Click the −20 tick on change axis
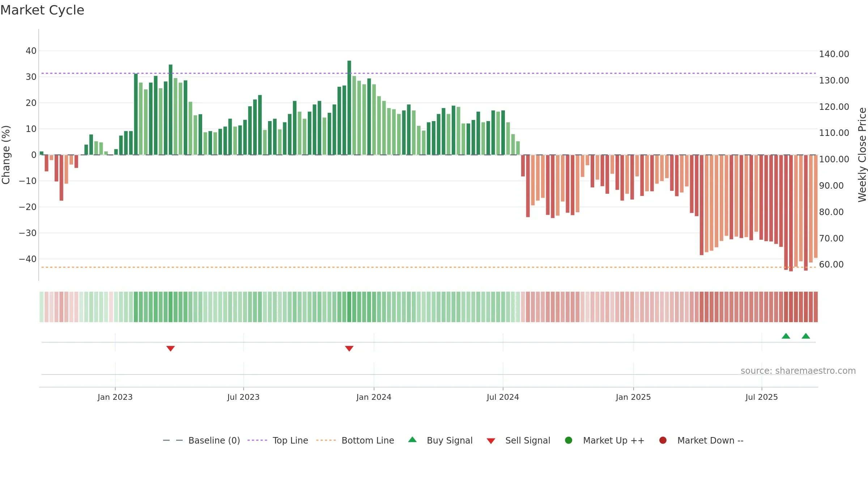Image resolution: width=868 pixels, height=488 pixels. point(28,207)
